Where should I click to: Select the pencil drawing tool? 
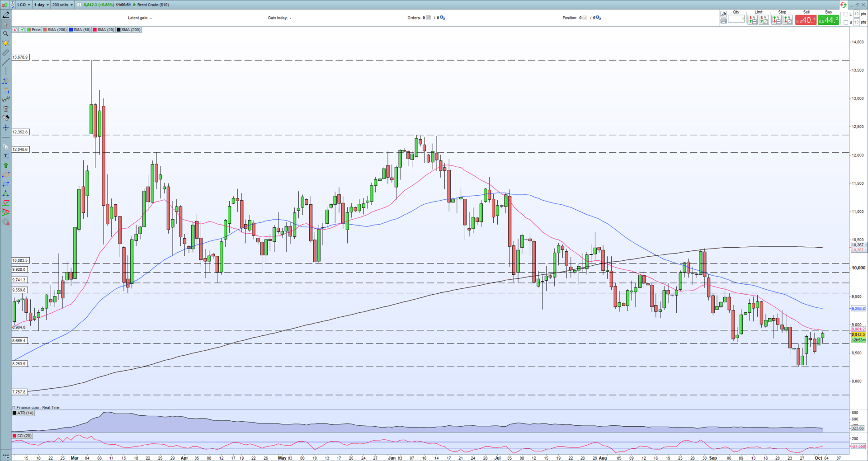6,15
